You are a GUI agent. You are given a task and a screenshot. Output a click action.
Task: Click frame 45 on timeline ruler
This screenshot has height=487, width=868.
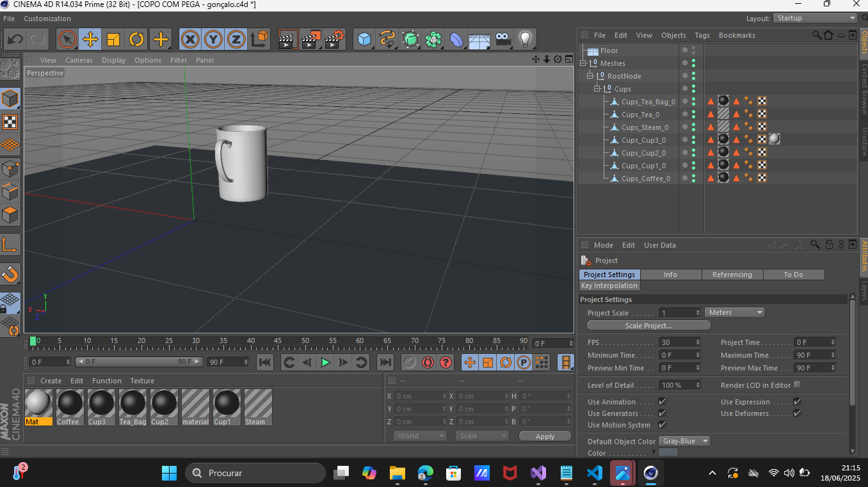(278, 342)
